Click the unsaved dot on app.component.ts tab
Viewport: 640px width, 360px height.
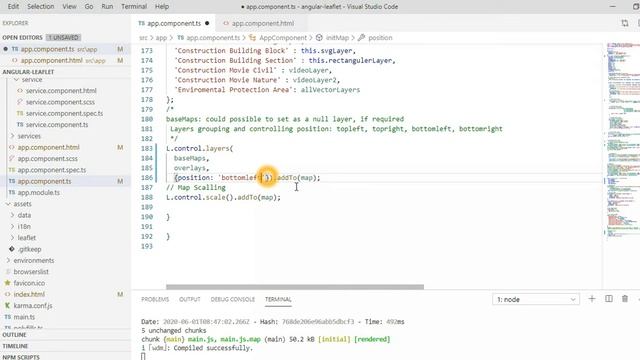[207, 23]
